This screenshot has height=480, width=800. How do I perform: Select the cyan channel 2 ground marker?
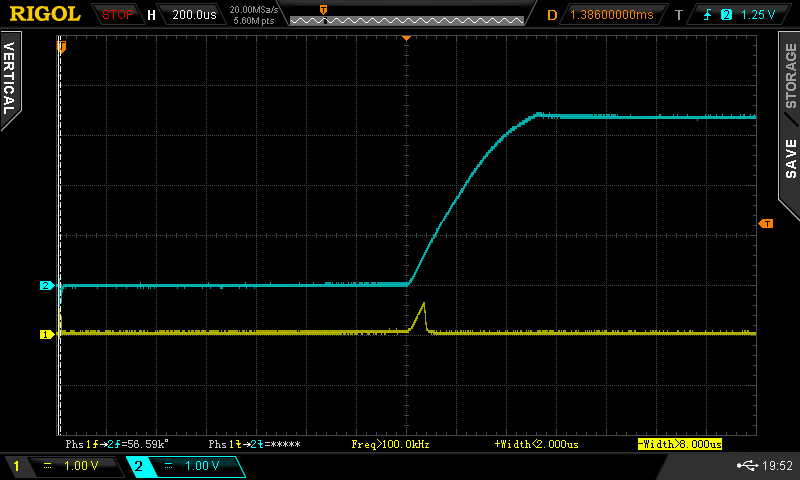click(45, 286)
